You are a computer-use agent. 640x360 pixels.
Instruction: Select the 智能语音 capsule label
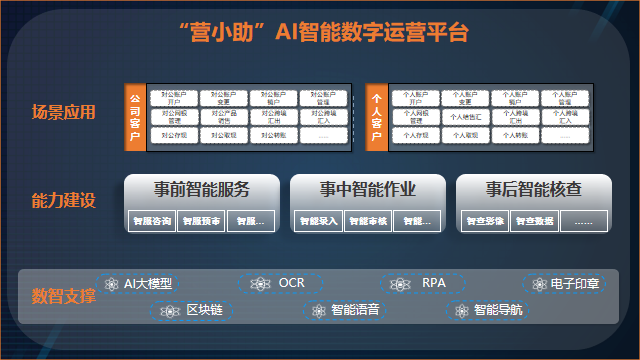[355, 310]
